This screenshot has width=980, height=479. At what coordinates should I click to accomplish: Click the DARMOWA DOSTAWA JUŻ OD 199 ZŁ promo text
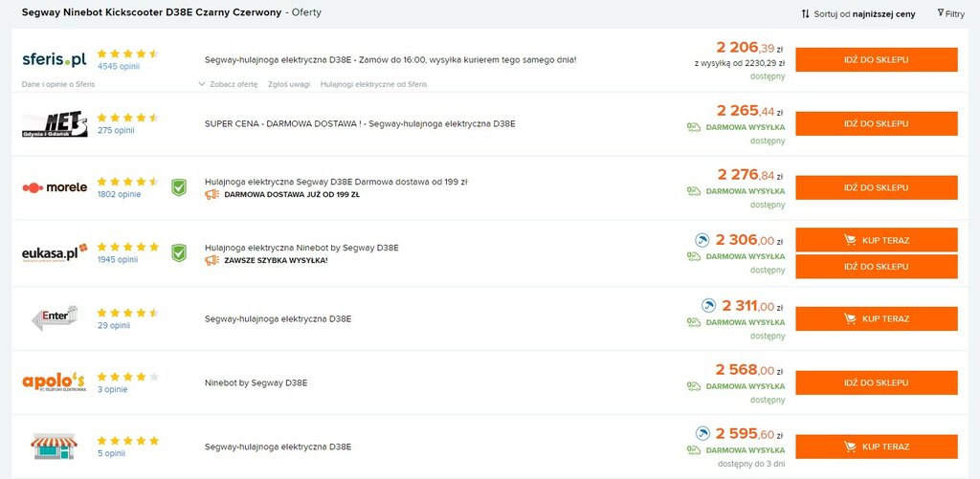pyautogui.click(x=291, y=194)
